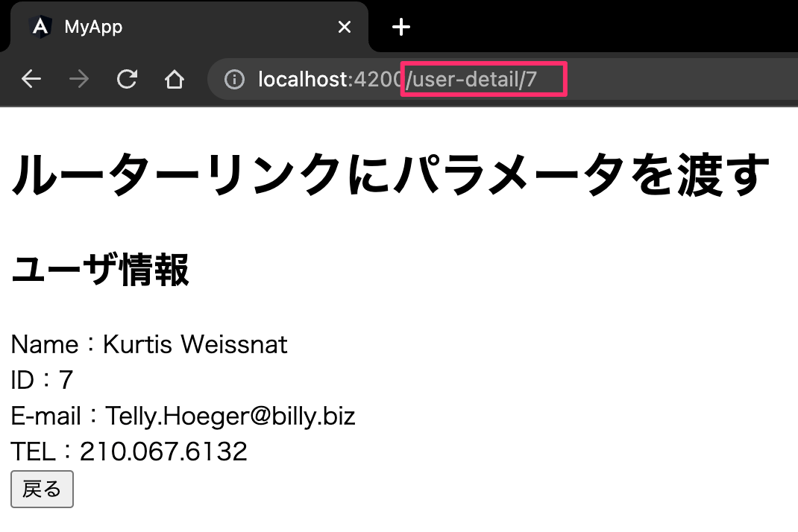The height and width of the screenshot is (532, 798).
Task: Click the close icon on the MyApp tab
Action: [x=344, y=27]
